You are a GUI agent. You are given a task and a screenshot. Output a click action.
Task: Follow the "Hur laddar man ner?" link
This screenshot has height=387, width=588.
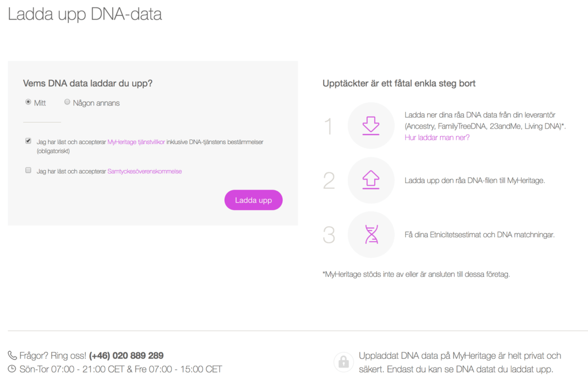[x=437, y=137]
